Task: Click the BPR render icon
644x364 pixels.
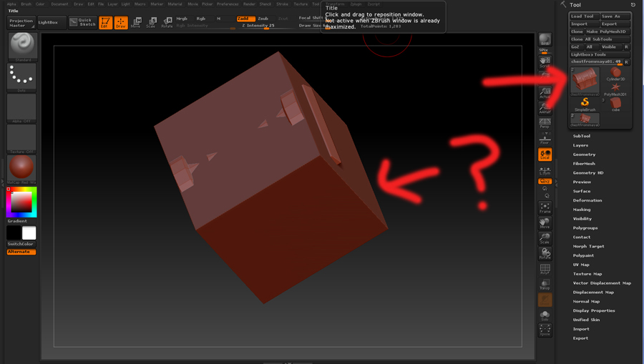Action: click(x=545, y=40)
